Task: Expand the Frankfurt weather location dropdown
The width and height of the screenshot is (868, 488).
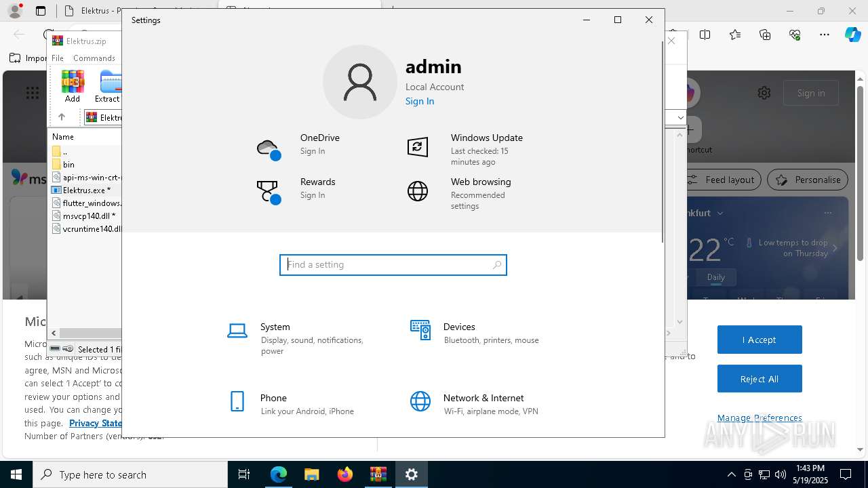Action: click(x=720, y=213)
